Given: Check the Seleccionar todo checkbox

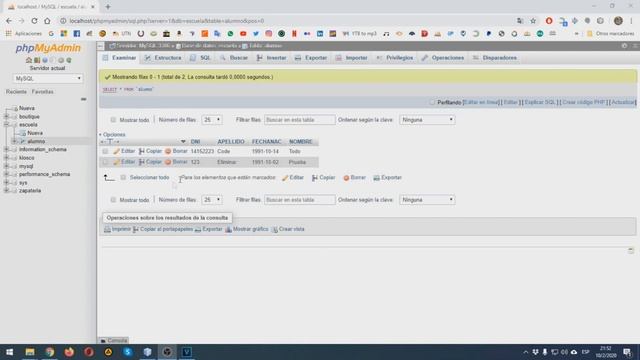Looking at the screenshot, I should [x=123, y=178].
